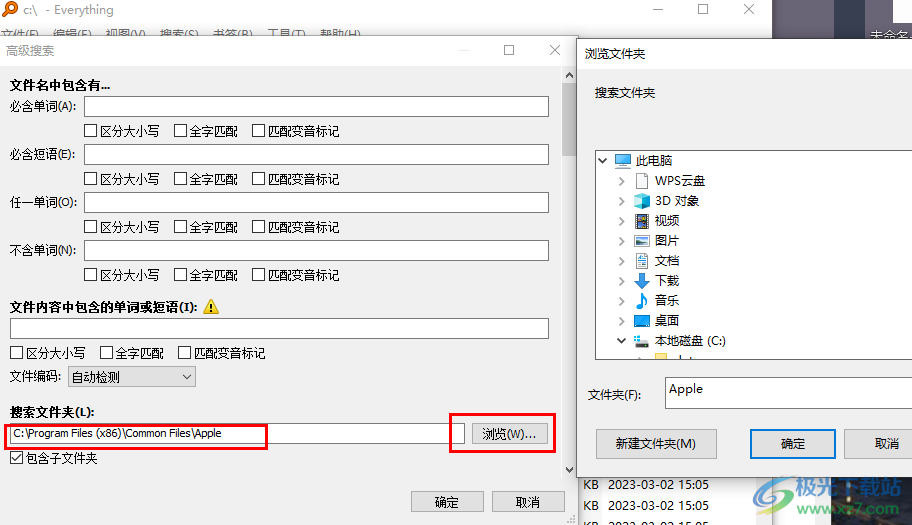Collapse the 本地磁盘 (C:) tree node
The image size is (912, 525).
pos(621,341)
